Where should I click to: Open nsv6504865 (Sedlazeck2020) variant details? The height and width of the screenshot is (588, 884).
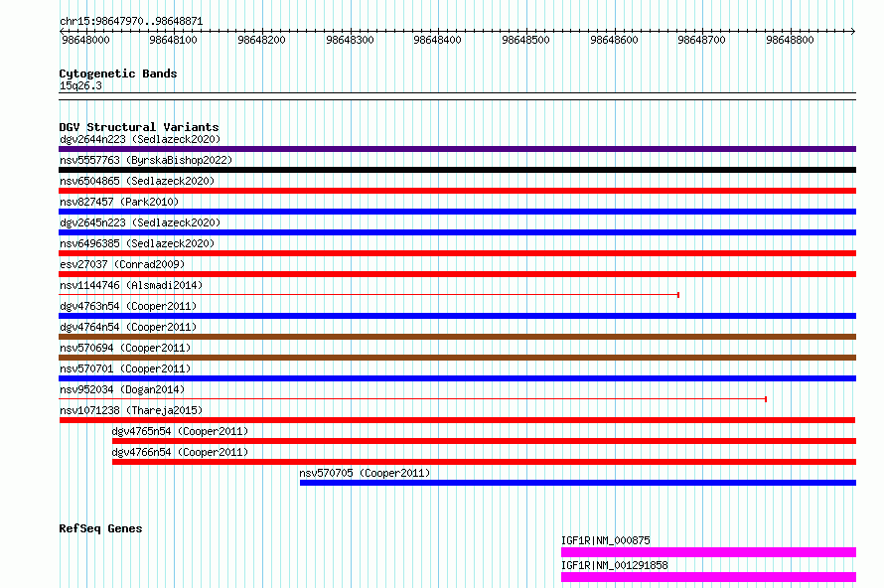click(137, 181)
